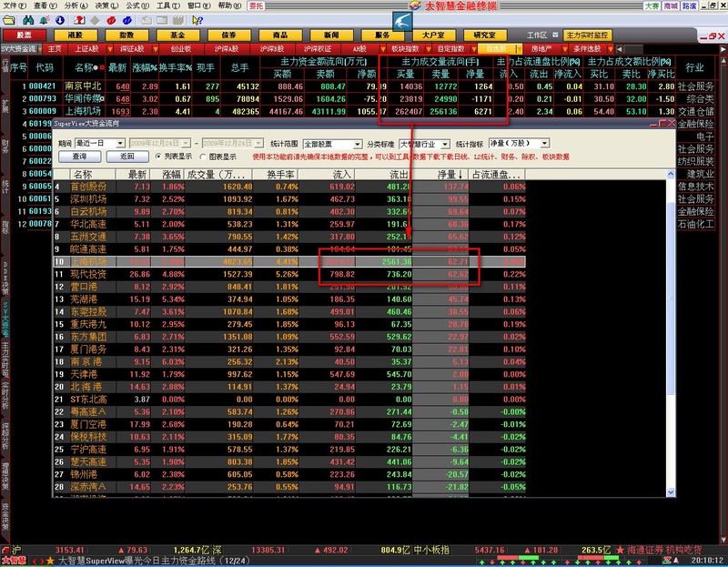728x567 pixels.
Task: Click the 委托 button in menu bar
Action: point(256,5)
